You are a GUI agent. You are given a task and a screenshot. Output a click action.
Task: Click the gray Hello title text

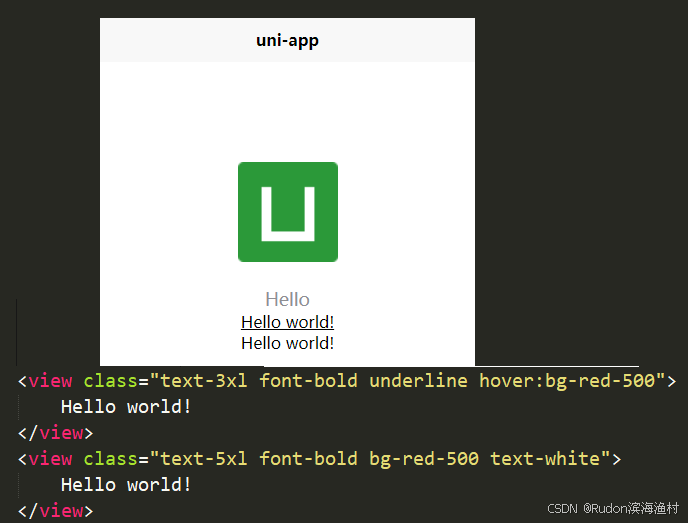pyautogui.click(x=287, y=300)
